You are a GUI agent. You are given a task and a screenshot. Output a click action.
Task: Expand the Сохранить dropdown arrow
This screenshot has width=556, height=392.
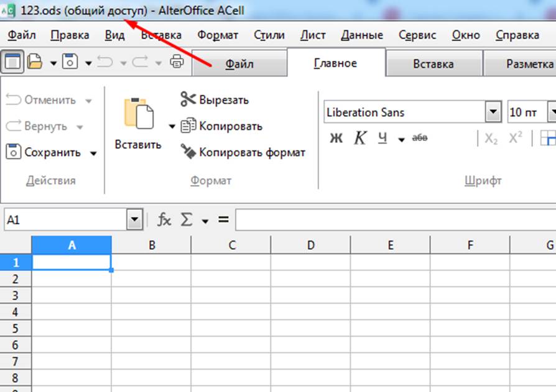pos(93,153)
